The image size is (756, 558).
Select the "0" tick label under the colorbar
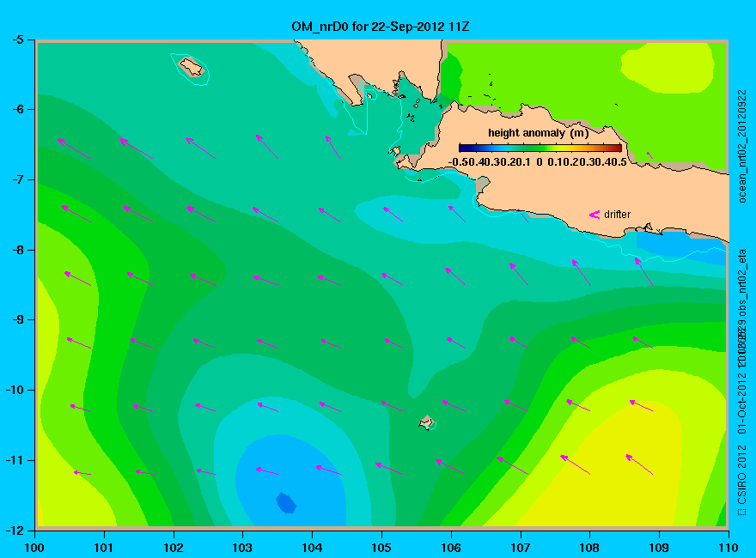(x=539, y=162)
